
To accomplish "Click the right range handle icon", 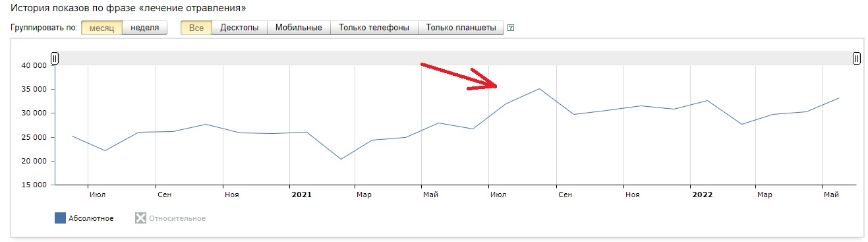I will 856,59.
